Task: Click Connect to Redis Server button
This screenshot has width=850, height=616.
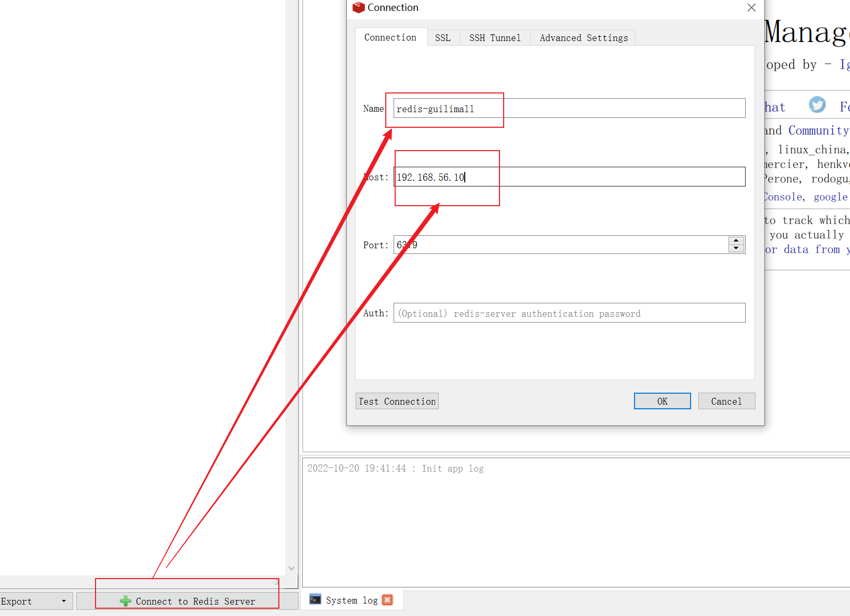Action: point(187,601)
